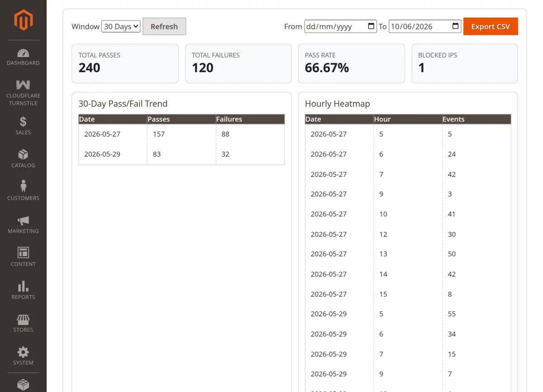
Task: Expand the Window 30 Days dropdown
Action: (x=121, y=26)
